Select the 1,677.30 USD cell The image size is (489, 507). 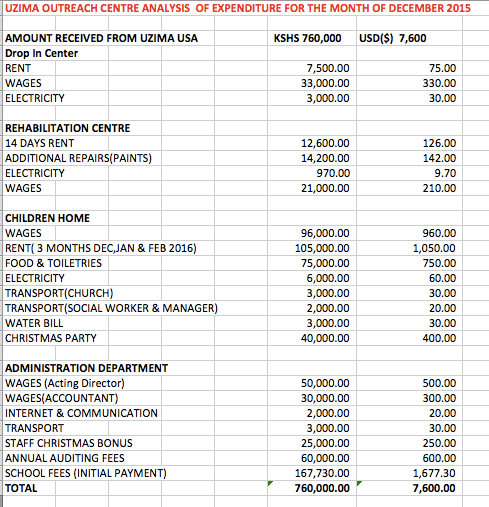tap(434, 473)
